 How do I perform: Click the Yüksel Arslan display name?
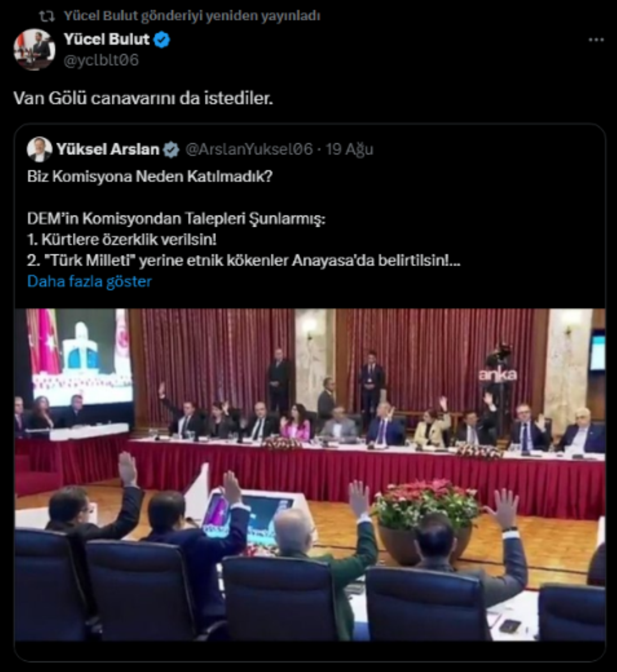[x=108, y=149]
